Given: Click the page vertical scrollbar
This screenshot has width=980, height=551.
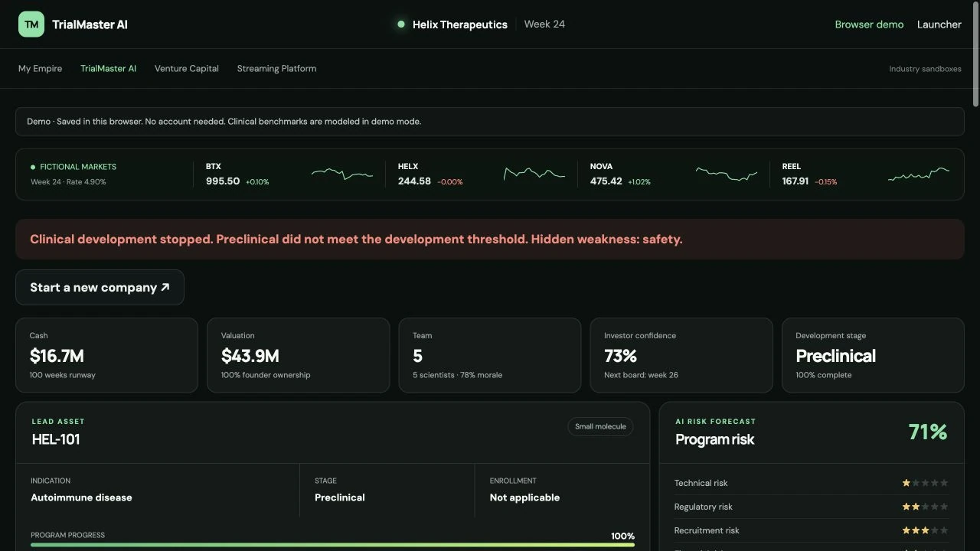Looking at the screenshot, I should pyautogui.click(x=975, y=54).
